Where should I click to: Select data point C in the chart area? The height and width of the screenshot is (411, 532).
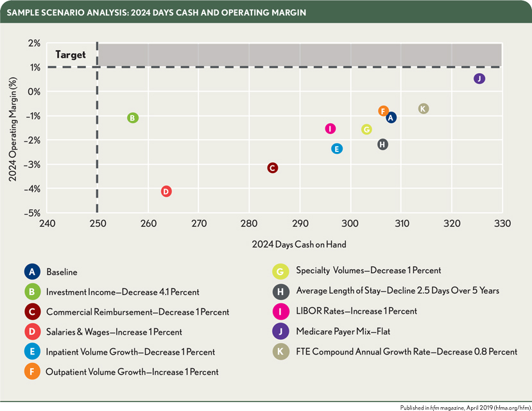click(272, 167)
